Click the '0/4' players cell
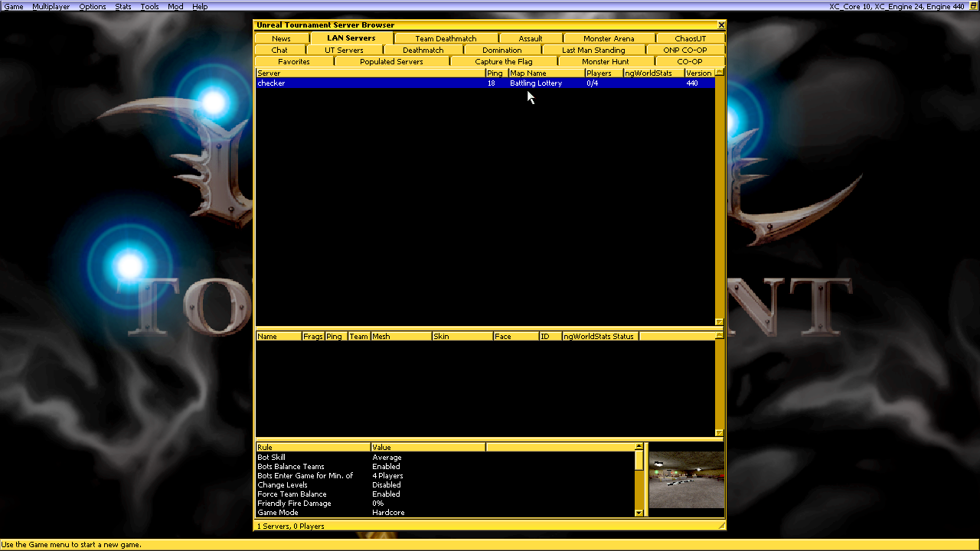This screenshot has width=980, height=551. click(x=593, y=83)
